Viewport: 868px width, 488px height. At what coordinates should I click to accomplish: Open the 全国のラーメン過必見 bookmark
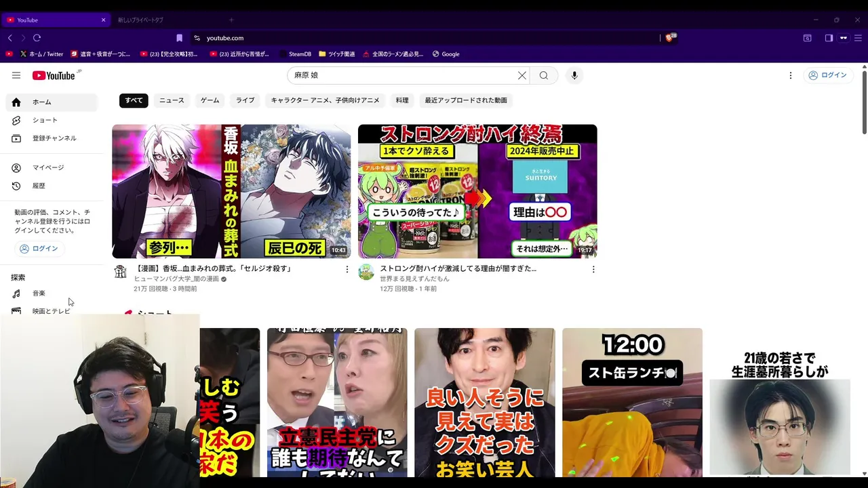click(x=393, y=54)
